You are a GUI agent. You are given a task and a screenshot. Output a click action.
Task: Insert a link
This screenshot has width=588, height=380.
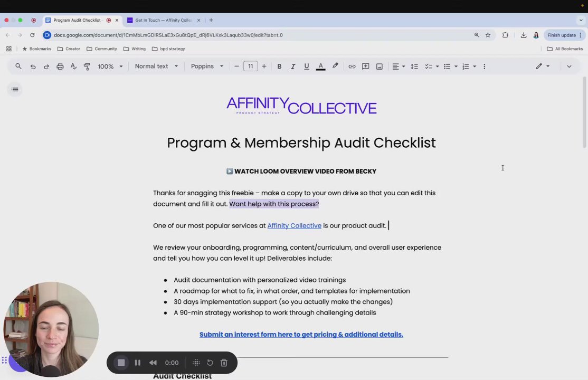pos(352,66)
